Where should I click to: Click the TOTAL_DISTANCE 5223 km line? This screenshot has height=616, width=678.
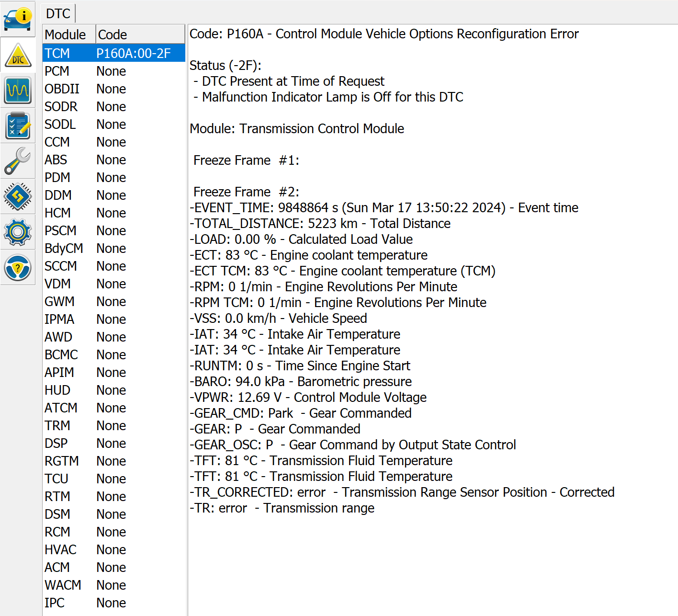(320, 224)
